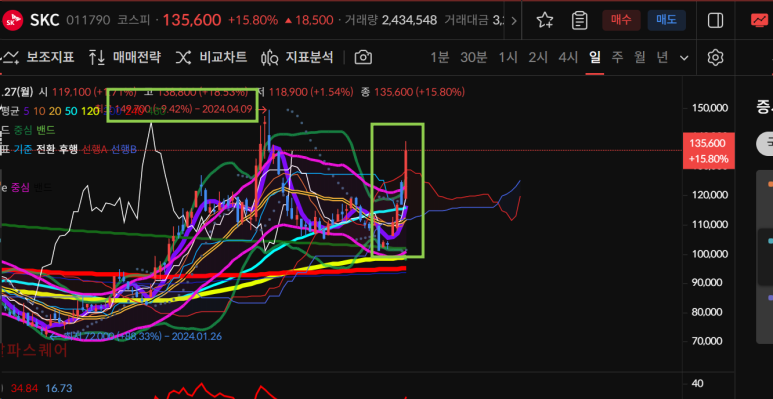
Task: Toggle the 선행B Ichimoku legend
Action: click(x=124, y=149)
